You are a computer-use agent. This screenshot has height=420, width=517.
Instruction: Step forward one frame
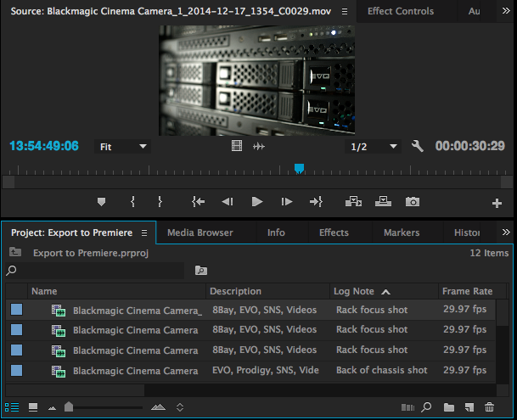287,201
